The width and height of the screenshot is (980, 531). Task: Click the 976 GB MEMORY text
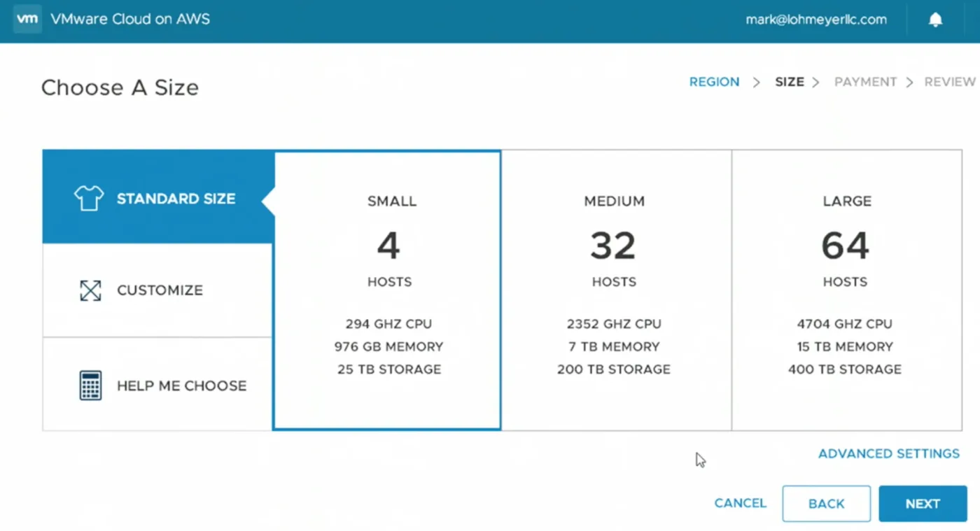coord(388,346)
